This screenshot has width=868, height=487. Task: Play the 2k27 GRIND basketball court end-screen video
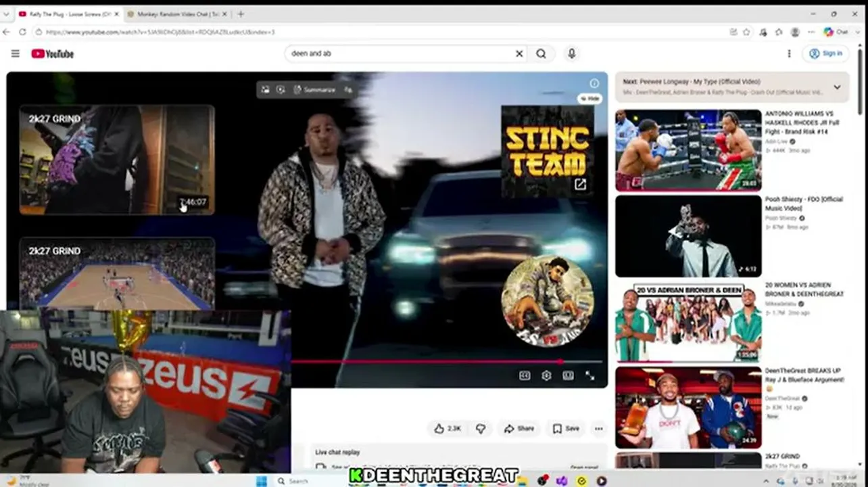click(117, 273)
